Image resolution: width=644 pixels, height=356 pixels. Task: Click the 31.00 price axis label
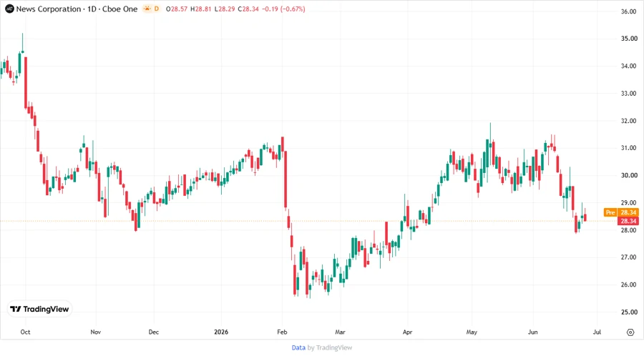pos(629,148)
